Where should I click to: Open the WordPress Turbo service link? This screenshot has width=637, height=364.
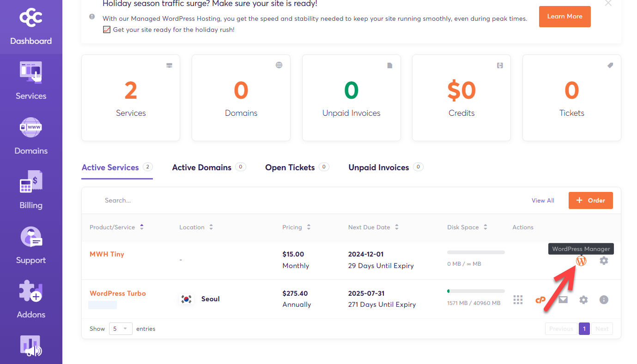pyautogui.click(x=118, y=293)
